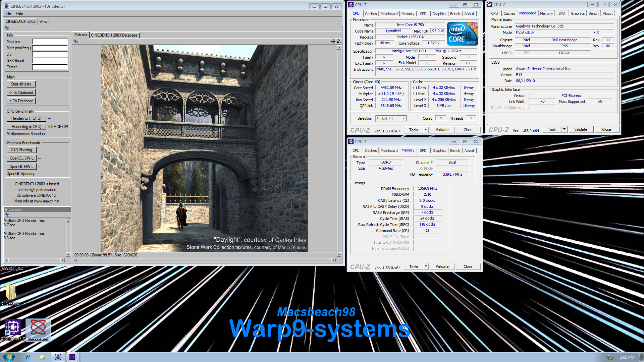Click the Console horizontal scrollbar left arrow
The image size is (644, 362).
point(6,260)
